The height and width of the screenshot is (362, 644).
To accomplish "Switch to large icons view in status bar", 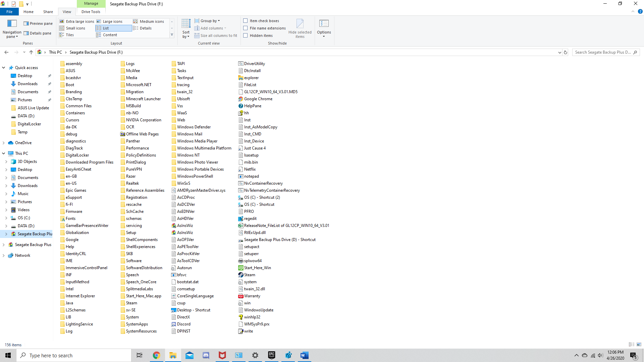I will [639, 345].
